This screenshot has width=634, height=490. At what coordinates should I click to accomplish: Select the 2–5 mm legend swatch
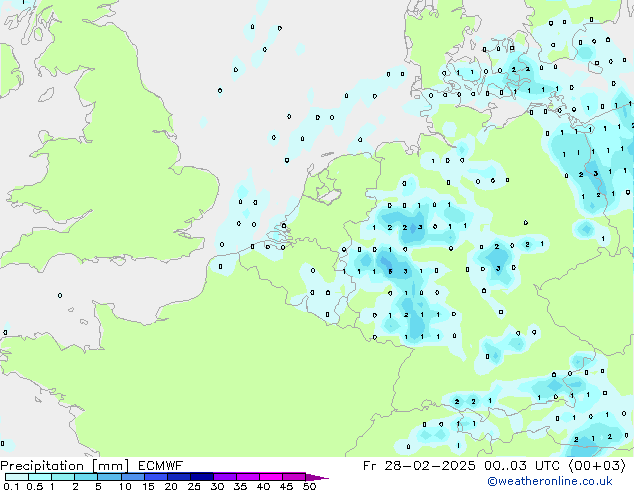click(86, 477)
